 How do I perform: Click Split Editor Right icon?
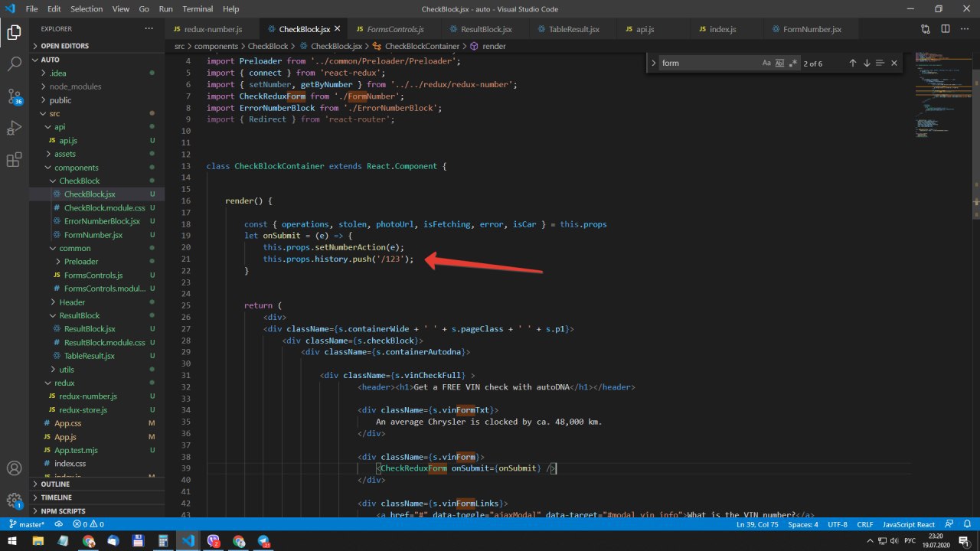point(944,29)
